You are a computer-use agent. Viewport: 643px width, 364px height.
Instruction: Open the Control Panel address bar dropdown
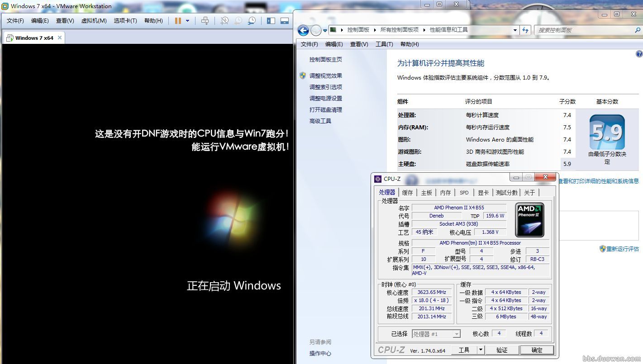515,30
